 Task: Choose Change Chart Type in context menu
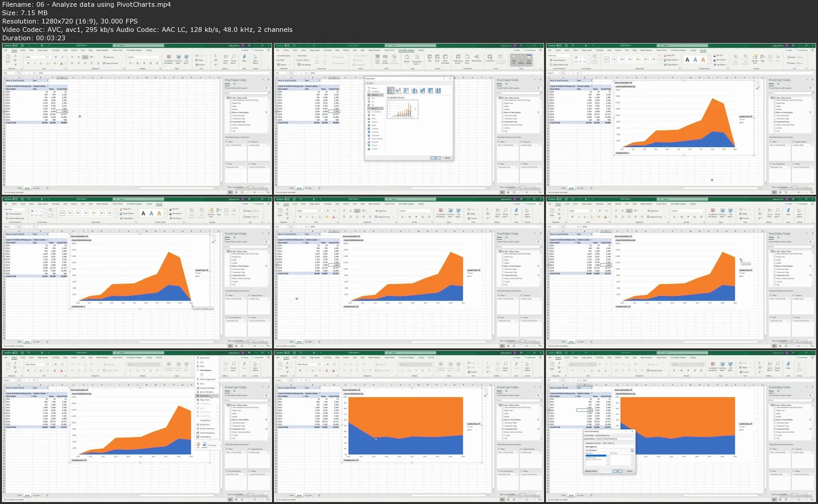(207, 388)
